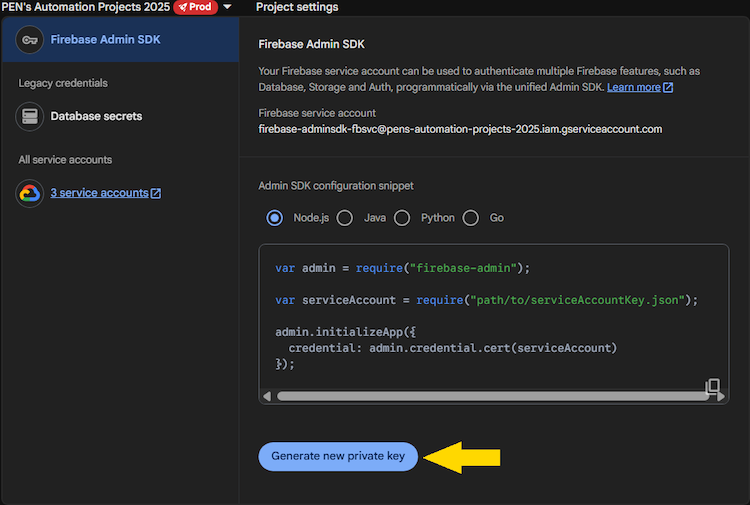Click the copy snippet icon in code box
This screenshot has width=750, height=505.
[x=713, y=385]
